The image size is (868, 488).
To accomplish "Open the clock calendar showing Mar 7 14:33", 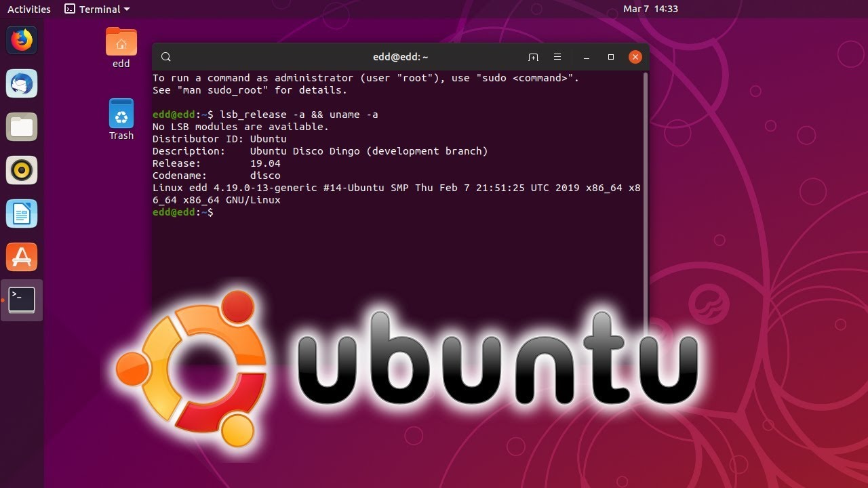I will tap(650, 9).
